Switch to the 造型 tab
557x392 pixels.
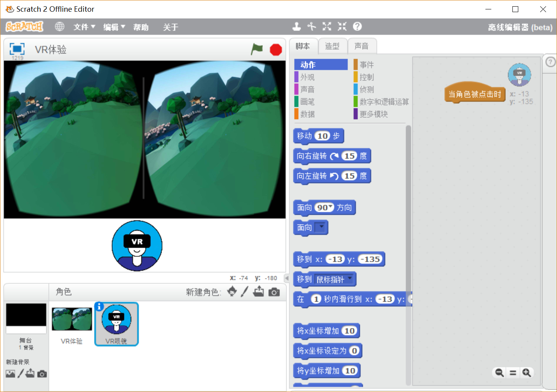click(x=332, y=46)
